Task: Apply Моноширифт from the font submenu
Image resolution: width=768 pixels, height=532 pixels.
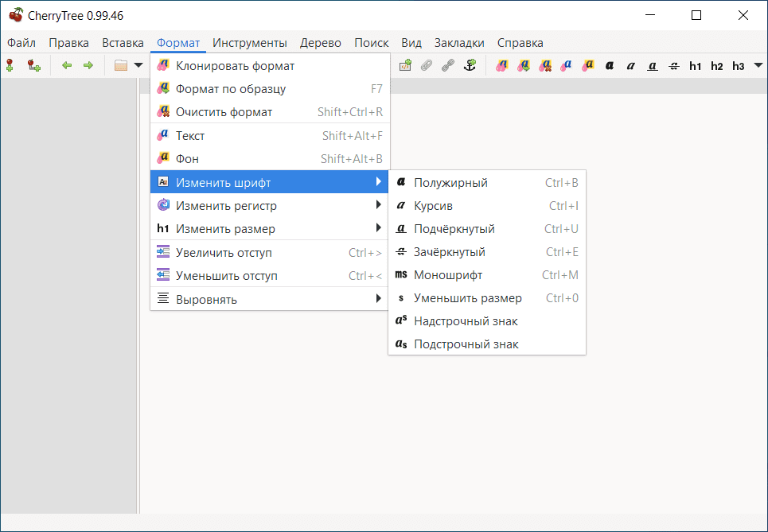Action: [x=487, y=275]
